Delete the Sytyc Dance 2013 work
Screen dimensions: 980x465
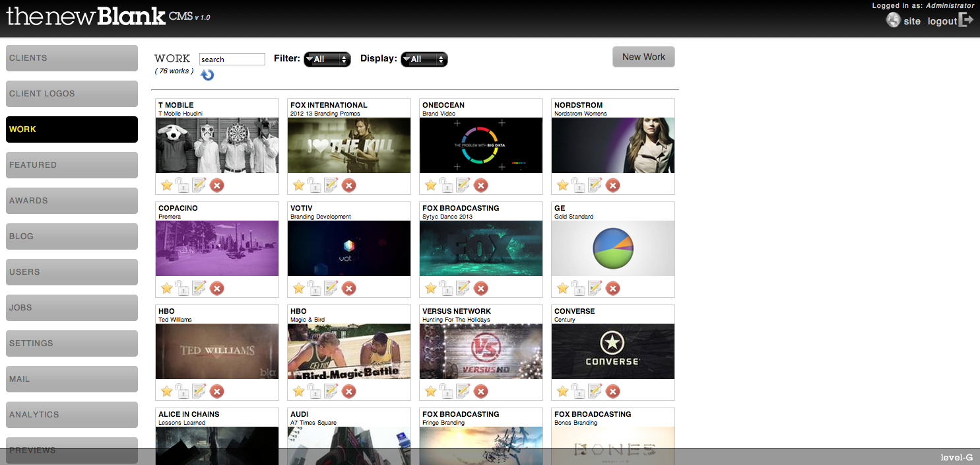[x=481, y=288]
